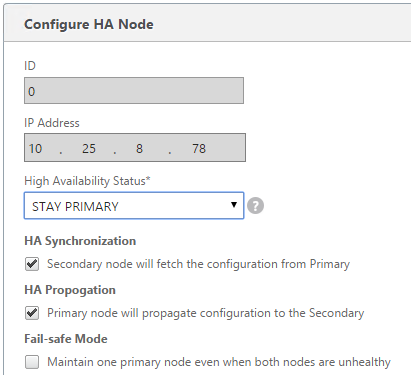Click the second IP octet showing 25

click(89, 149)
